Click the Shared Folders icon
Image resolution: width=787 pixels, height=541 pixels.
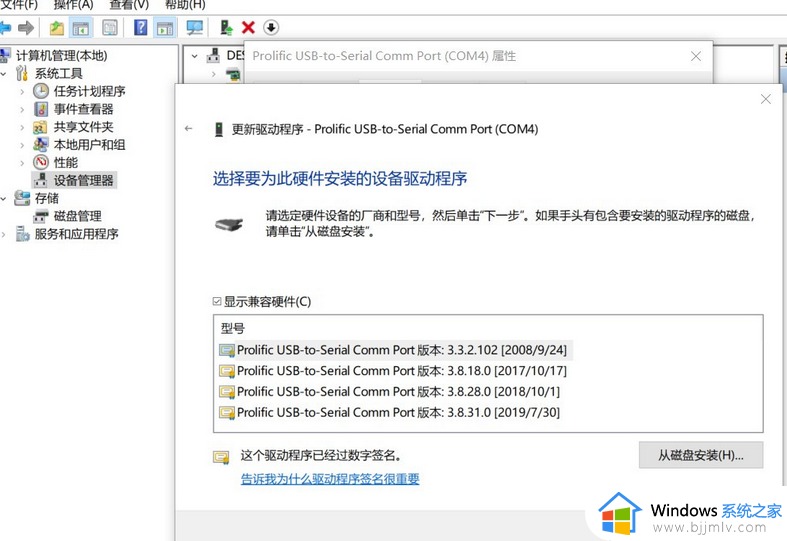pyautogui.click(x=40, y=127)
